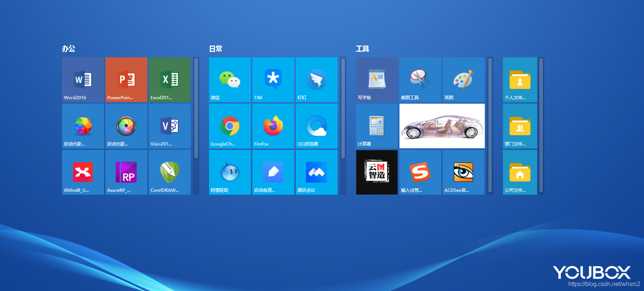Open the AxureRP tile
The width and height of the screenshot is (644, 291).
point(126,172)
